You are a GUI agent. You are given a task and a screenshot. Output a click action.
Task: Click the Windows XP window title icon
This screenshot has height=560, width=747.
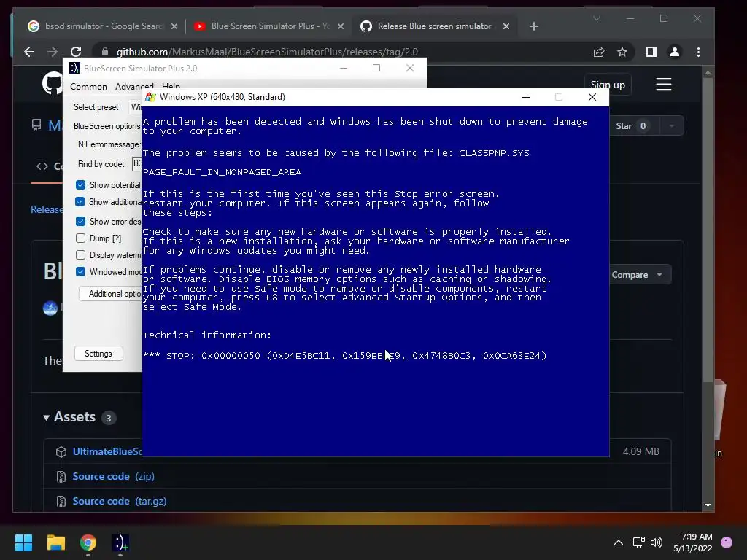[x=150, y=97]
